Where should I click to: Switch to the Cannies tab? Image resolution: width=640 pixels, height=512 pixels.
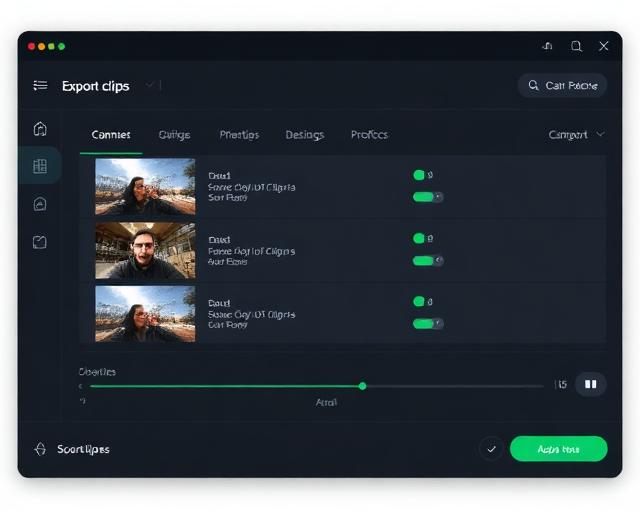tap(111, 135)
